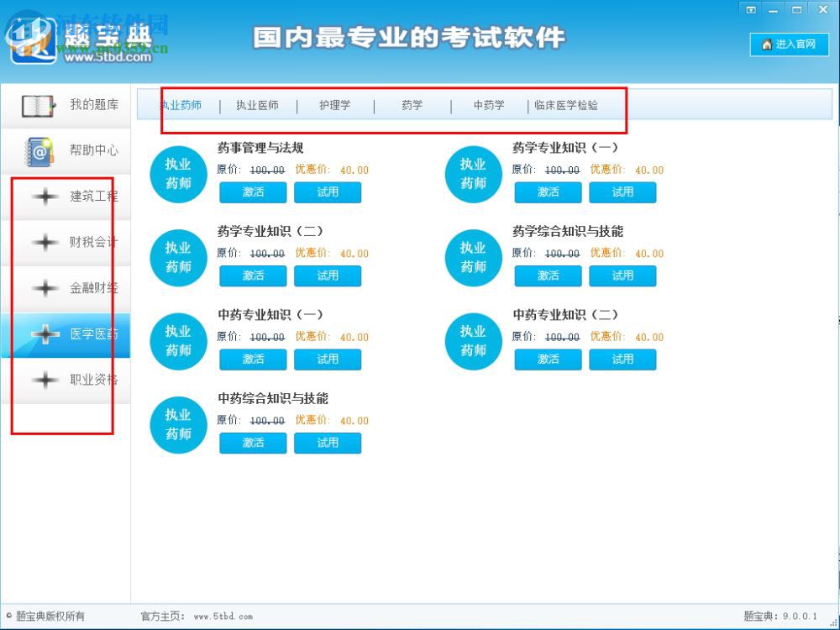This screenshot has height=630, width=840.
Task: Click the circular badge for 药学专业知识（一）
Action: 472,173
